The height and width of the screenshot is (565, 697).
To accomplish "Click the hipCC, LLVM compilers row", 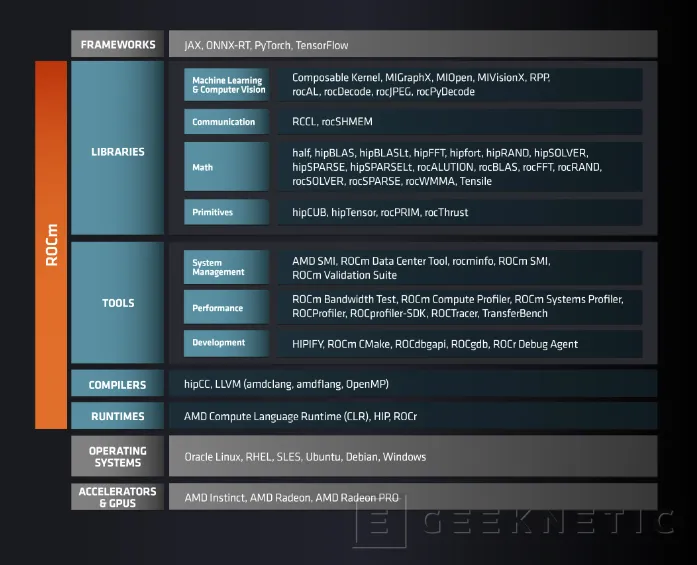I will (x=413, y=383).
